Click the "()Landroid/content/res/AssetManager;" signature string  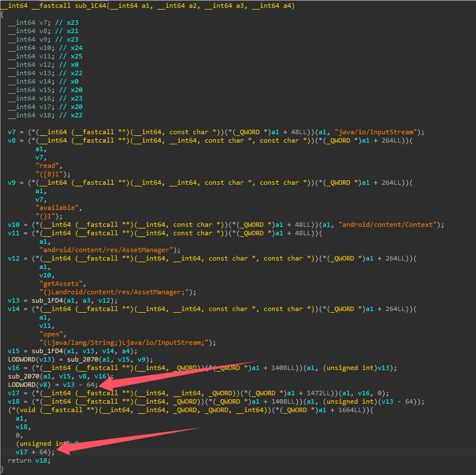coord(114,293)
